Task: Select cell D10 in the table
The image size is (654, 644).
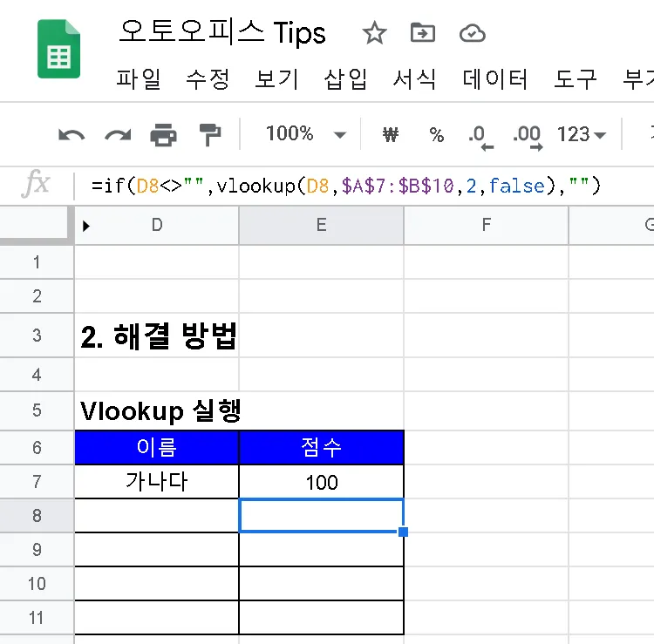Action: coord(157,584)
